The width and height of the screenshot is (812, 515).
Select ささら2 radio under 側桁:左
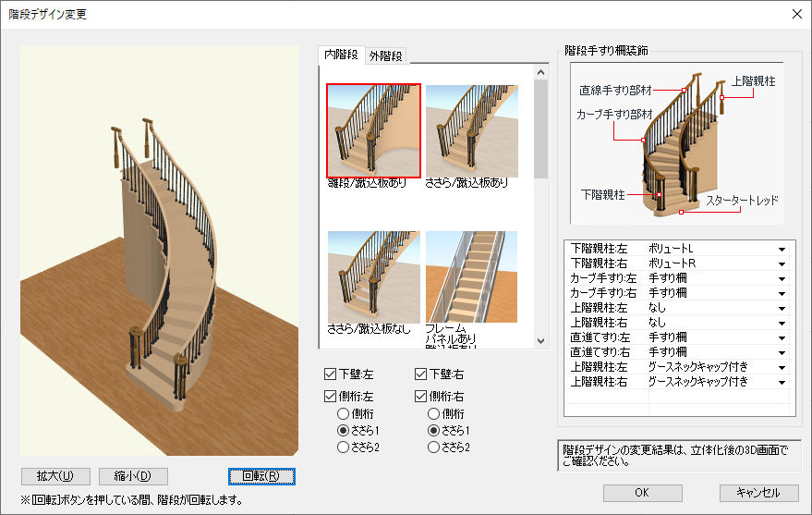(343, 448)
